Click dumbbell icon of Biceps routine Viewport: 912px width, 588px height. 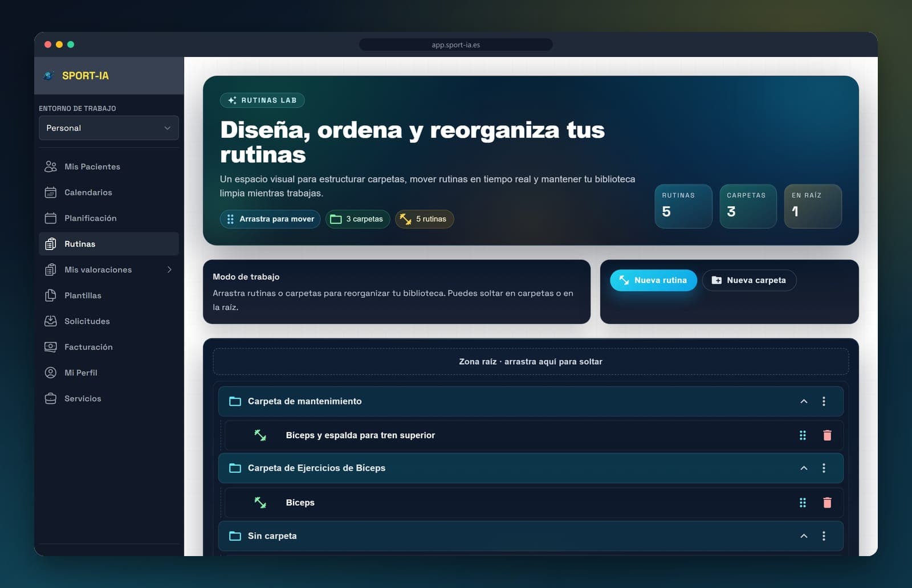[260, 503]
